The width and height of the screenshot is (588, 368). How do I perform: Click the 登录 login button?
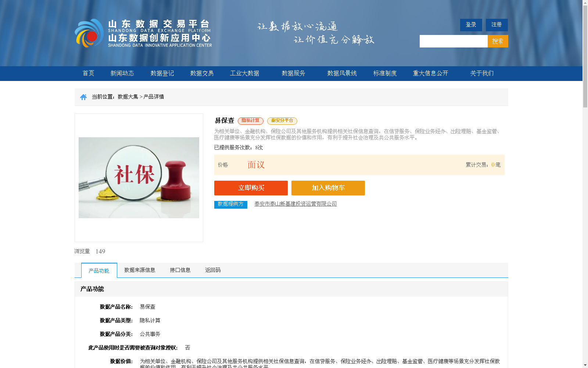click(x=471, y=25)
